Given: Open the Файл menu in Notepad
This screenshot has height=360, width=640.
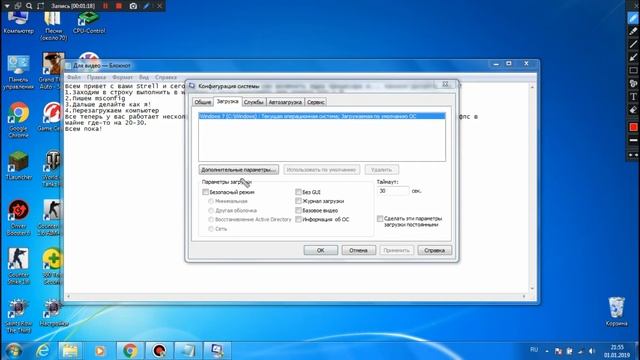Looking at the screenshot, I should pyautogui.click(x=73, y=77).
